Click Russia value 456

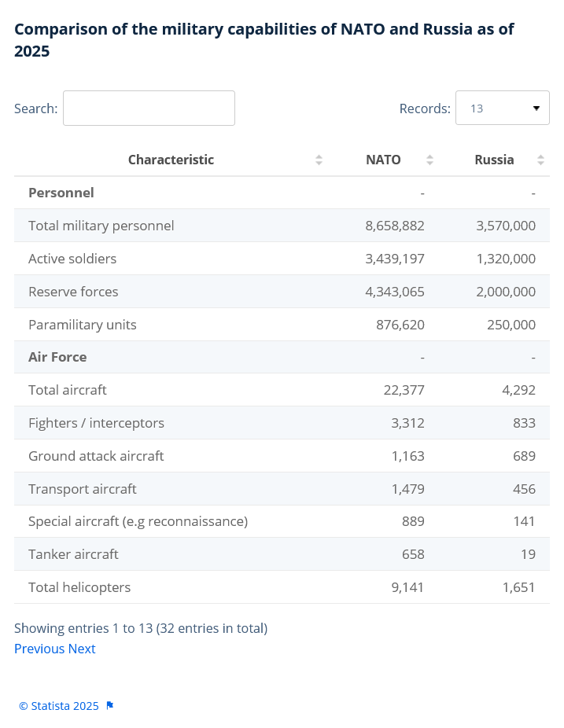click(525, 489)
